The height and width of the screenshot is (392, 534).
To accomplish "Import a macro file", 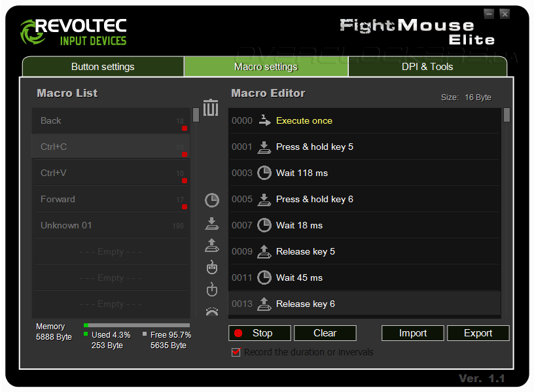I will pos(413,333).
